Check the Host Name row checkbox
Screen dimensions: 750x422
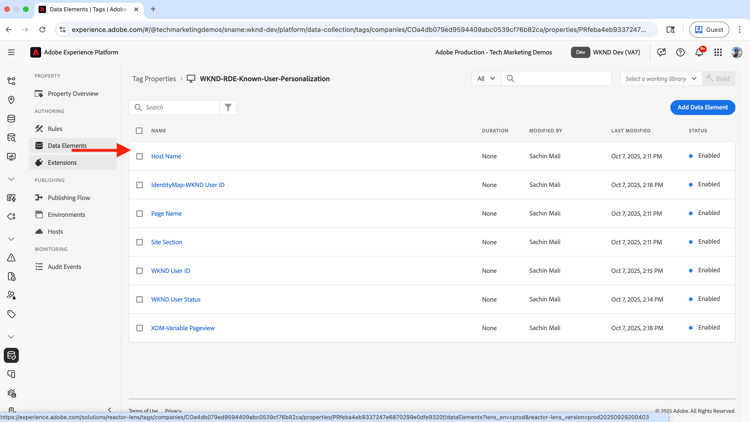[x=140, y=156]
